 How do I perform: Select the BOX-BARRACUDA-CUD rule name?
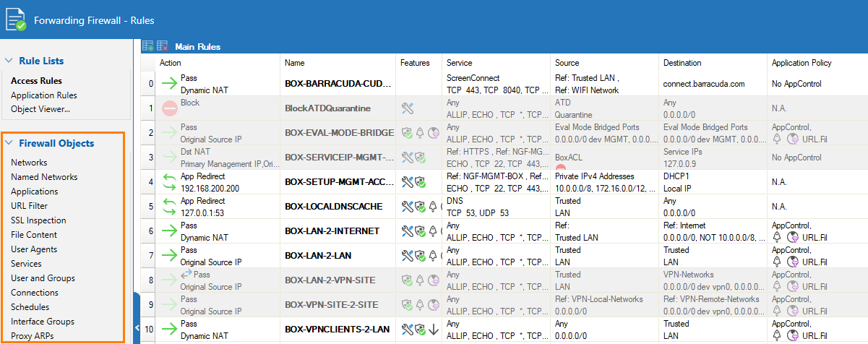pyautogui.click(x=338, y=84)
